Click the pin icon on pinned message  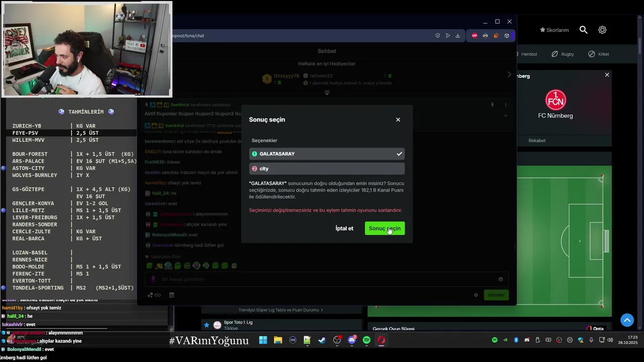(x=493, y=105)
